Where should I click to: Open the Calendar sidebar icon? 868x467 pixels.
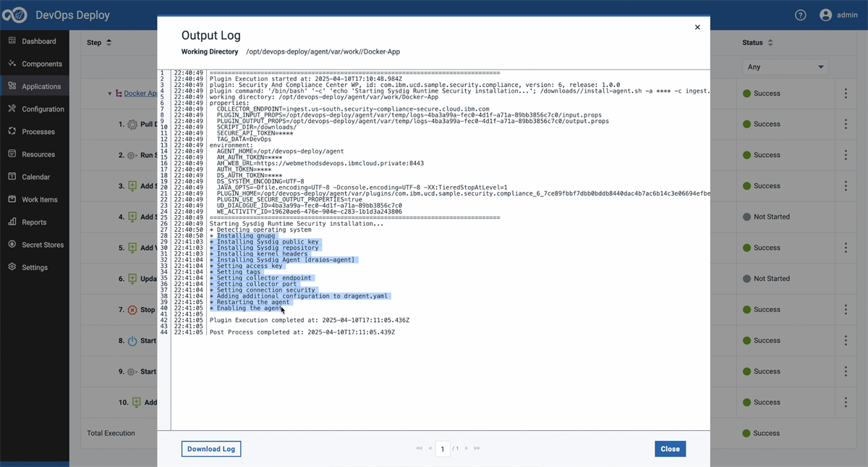click(x=12, y=177)
